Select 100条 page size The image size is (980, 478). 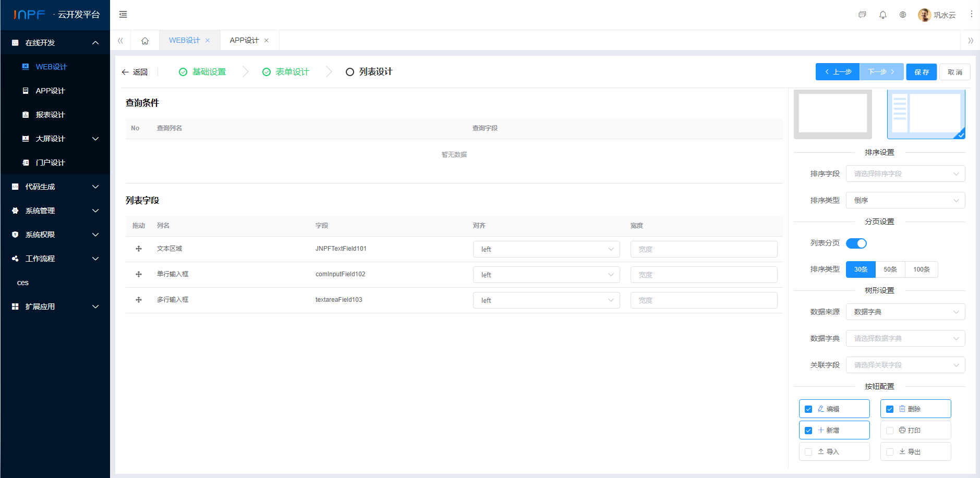tap(922, 269)
